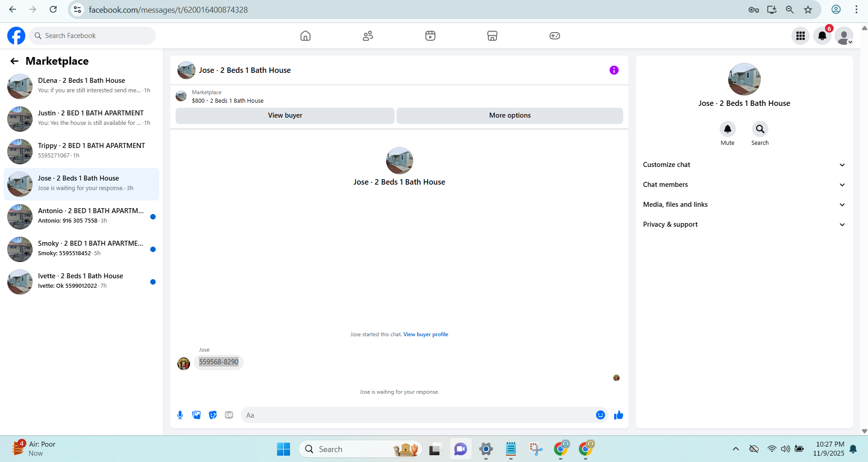Expand Chat members section
This screenshot has height=462, width=868.
[x=744, y=185]
